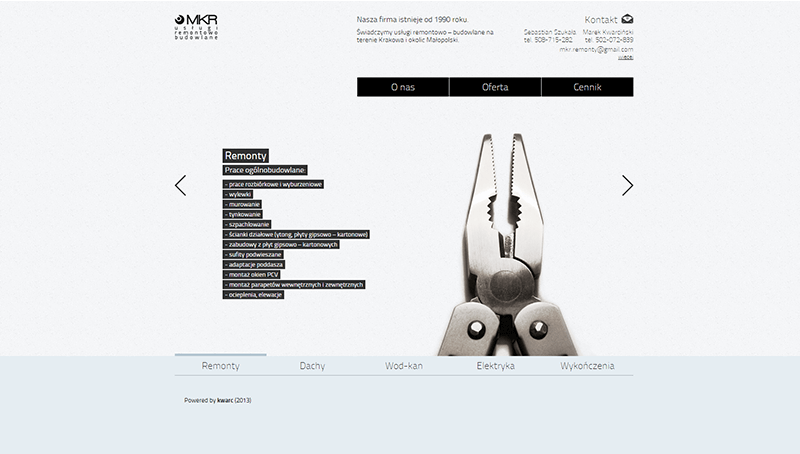Click the mkr.remonty@gmail.com email address
This screenshot has height=454, width=800.
click(x=596, y=48)
